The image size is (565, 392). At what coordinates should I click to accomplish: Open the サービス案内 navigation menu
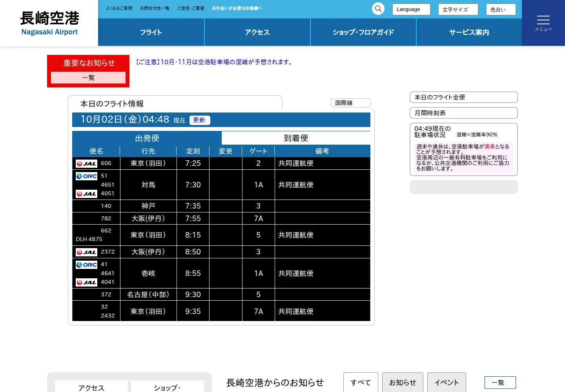[469, 32]
